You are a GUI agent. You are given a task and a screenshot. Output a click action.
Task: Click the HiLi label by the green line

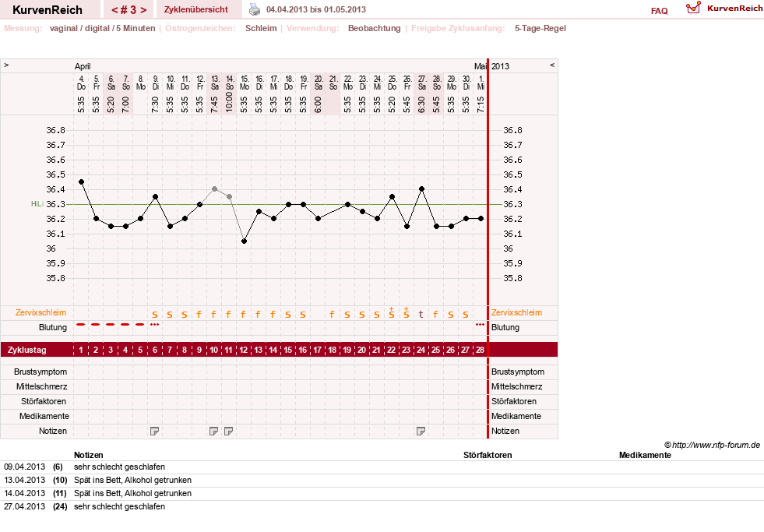(x=37, y=203)
